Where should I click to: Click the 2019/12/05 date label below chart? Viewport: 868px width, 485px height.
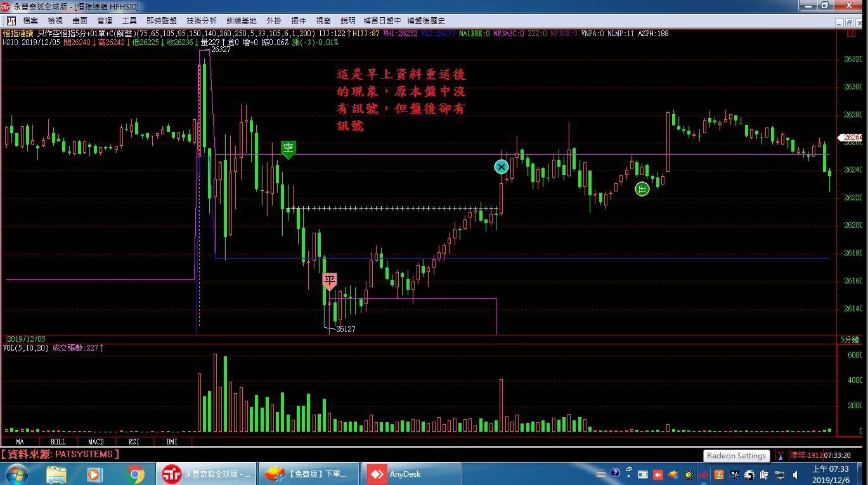point(26,339)
